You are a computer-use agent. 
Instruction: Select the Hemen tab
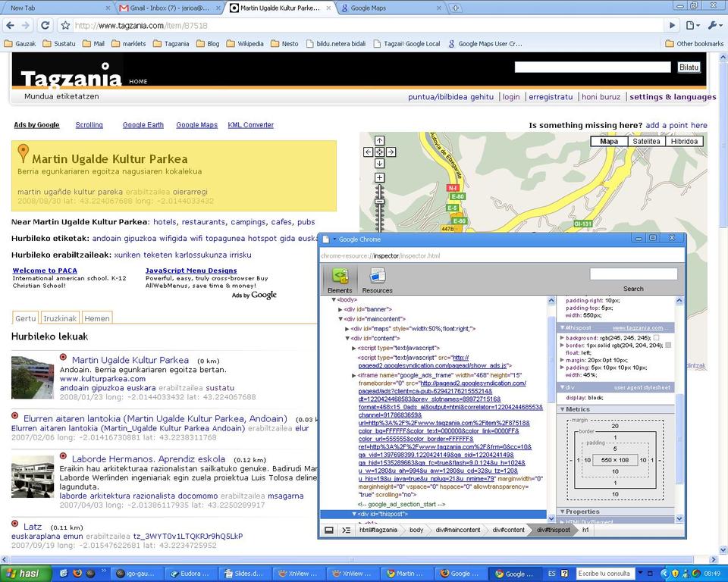(97, 318)
